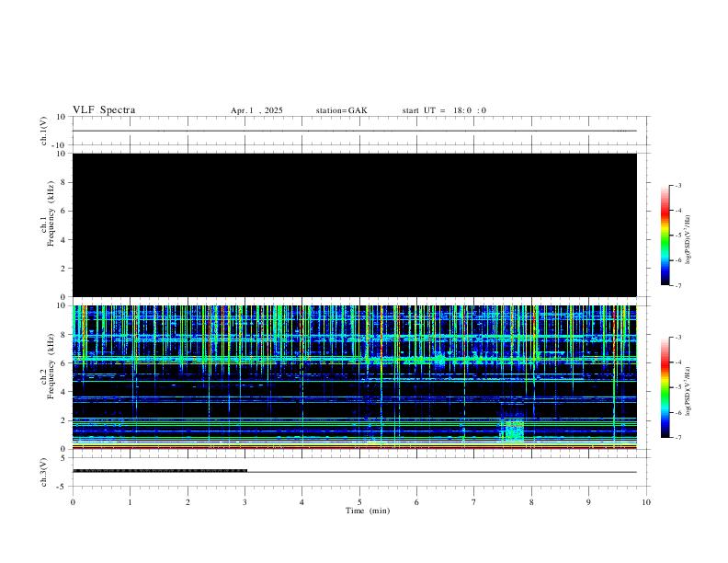This screenshot has height=563, width=728.
Task: Click time axis tick label 6
Action: click(416, 502)
